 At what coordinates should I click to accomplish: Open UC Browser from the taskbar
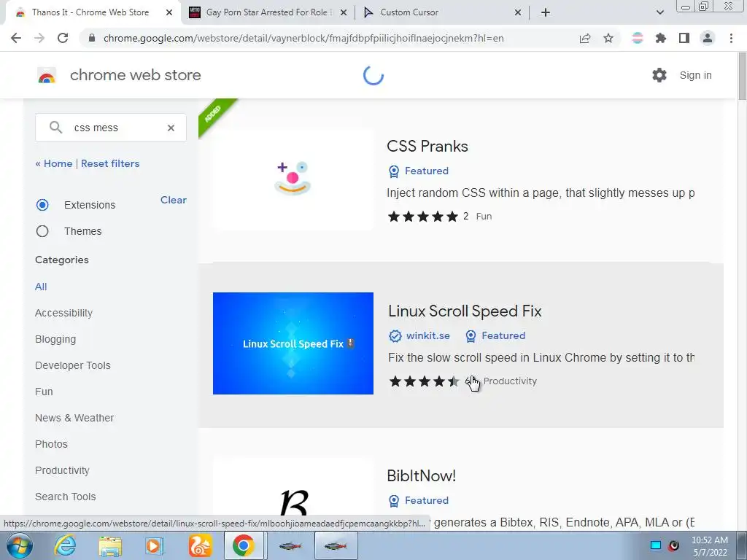200,545
